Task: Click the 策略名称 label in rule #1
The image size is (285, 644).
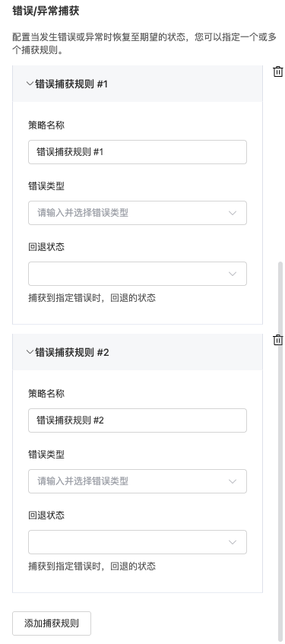Action: pos(46,125)
